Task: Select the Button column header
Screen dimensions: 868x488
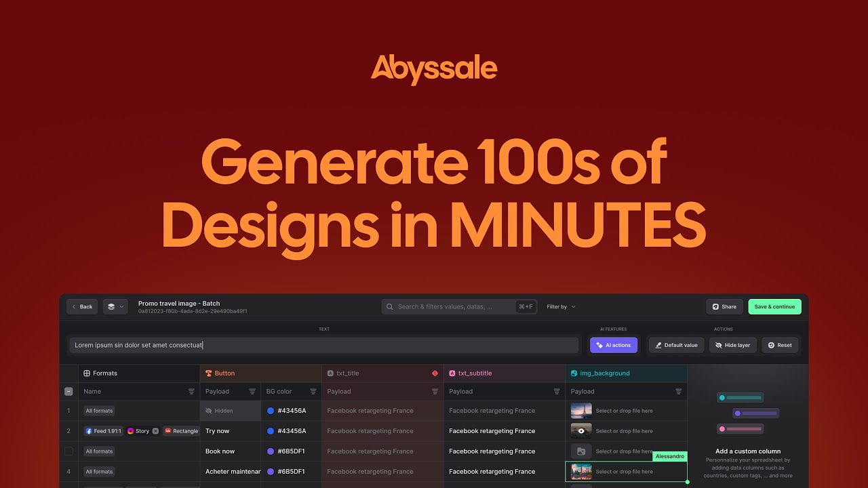Action: coord(260,373)
